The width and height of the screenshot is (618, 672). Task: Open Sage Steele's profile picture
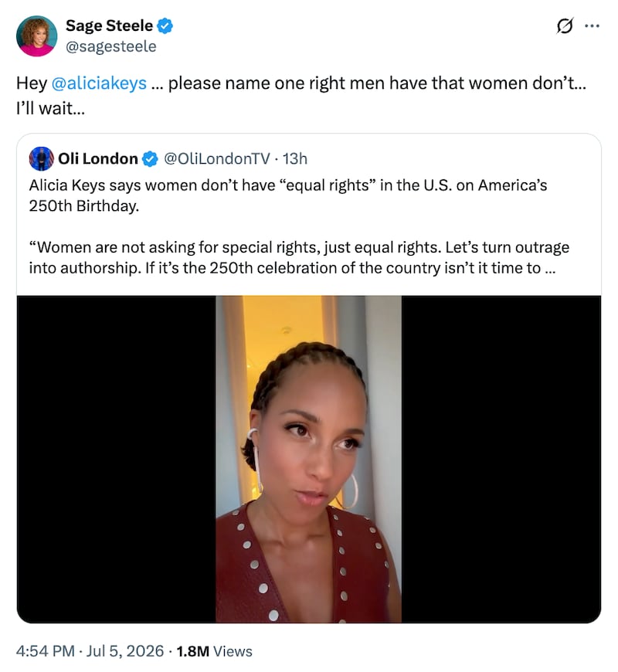(x=37, y=36)
